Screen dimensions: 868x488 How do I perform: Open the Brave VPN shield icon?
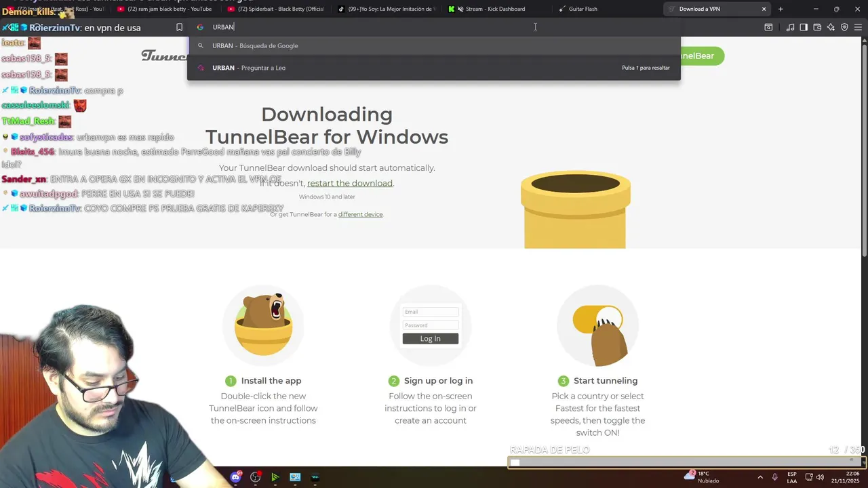844,27
